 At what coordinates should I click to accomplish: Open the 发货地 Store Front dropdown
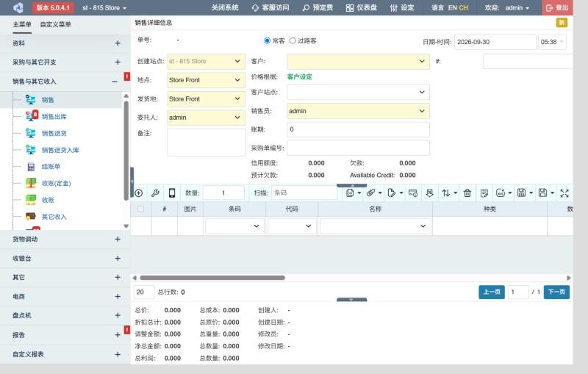point(206,98)
